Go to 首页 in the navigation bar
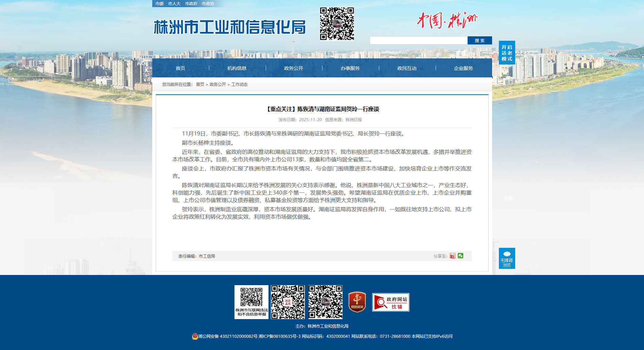The width and height of the screenshot is (644, 350). pos(180,68)
